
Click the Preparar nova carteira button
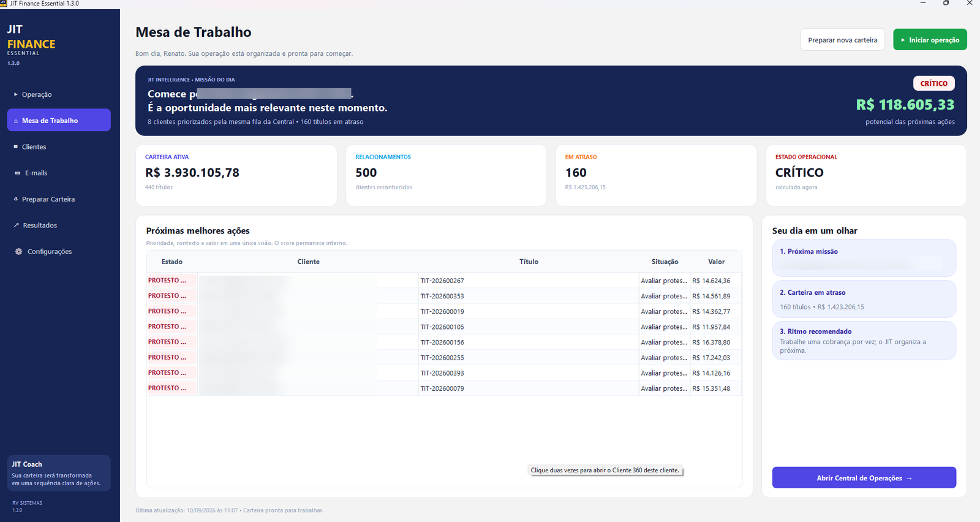(842, 40)
